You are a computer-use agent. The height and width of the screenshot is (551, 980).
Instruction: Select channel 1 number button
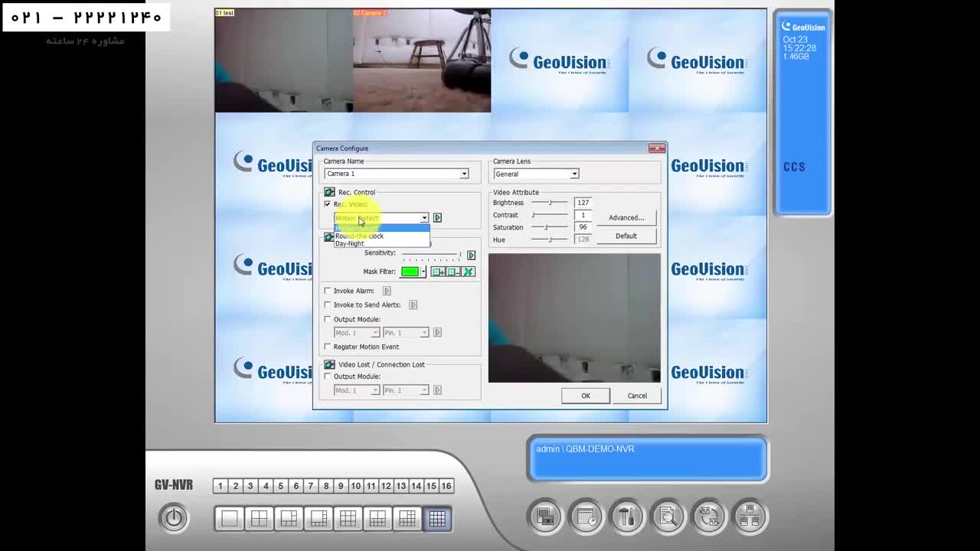pos(220,486)
